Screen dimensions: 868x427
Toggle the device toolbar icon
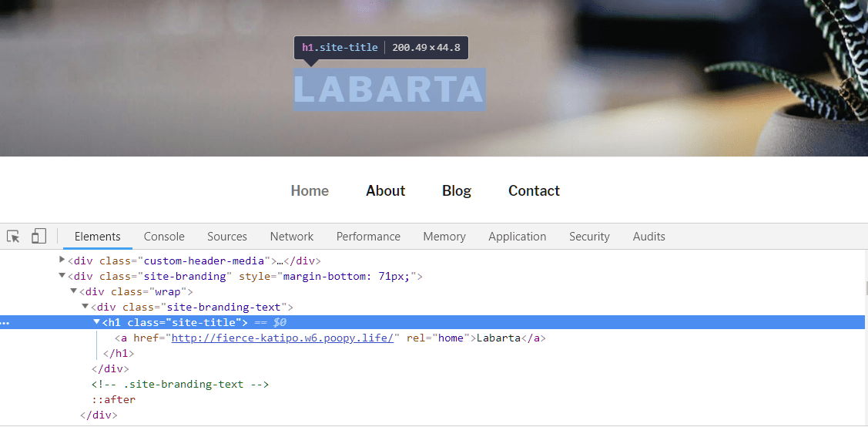coord(39,236)
